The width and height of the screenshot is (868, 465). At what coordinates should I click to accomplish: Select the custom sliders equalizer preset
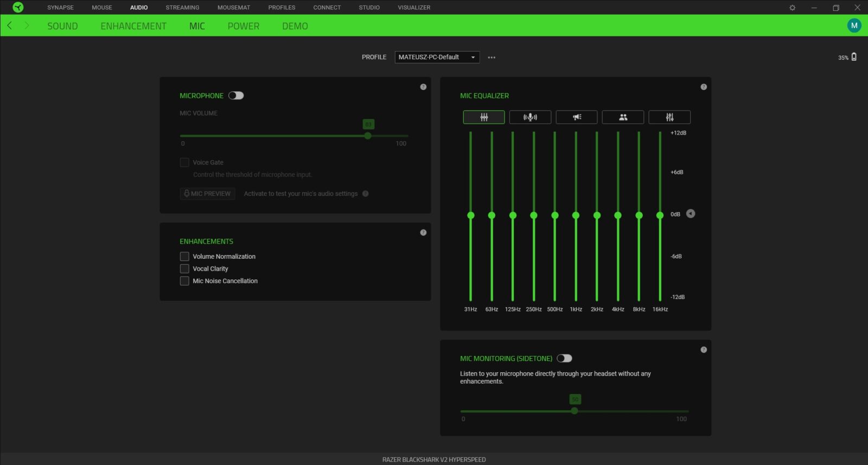click(669, 117)
